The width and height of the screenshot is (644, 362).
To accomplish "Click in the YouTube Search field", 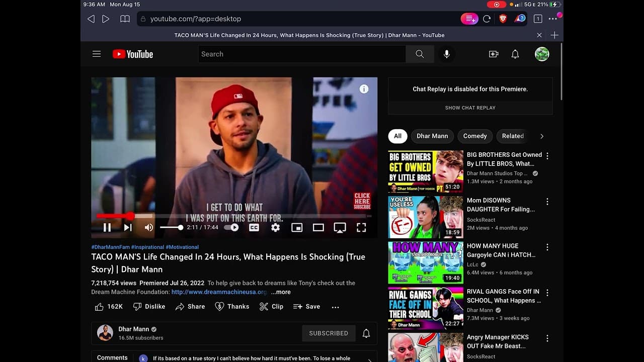I will (x=302, y=54).
